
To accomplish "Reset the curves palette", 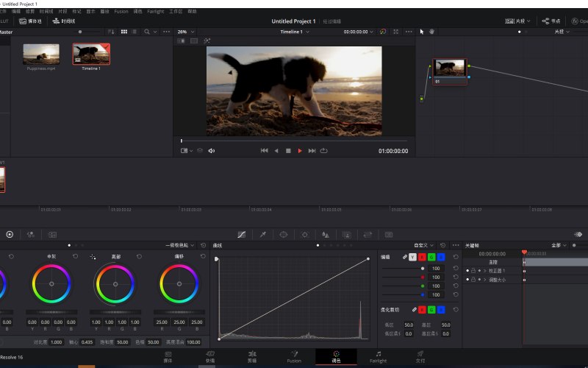I will pos(443,245).
